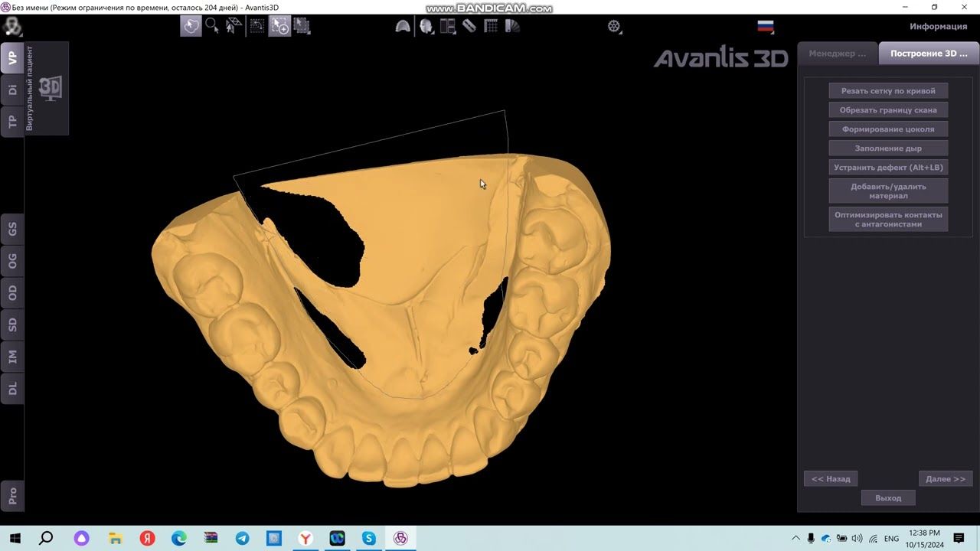Click the Заполнение дыр button

888,148
